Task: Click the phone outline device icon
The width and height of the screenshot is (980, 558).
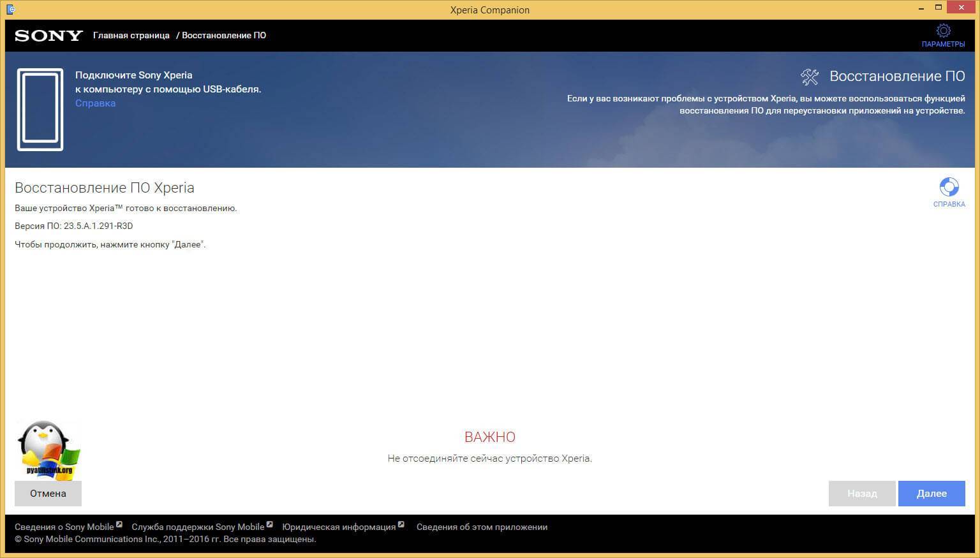Action: 40,110
